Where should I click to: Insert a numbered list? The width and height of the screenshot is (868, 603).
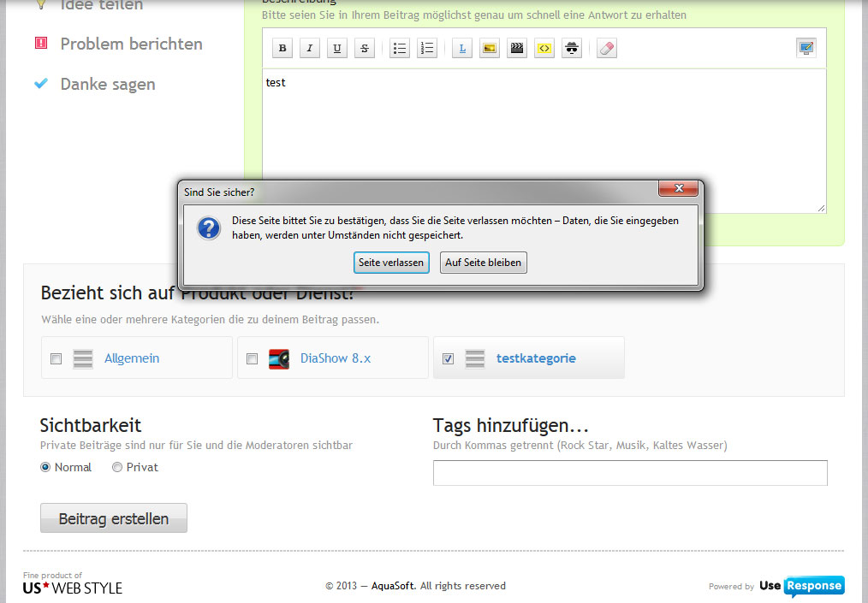[x=427, y=49]
